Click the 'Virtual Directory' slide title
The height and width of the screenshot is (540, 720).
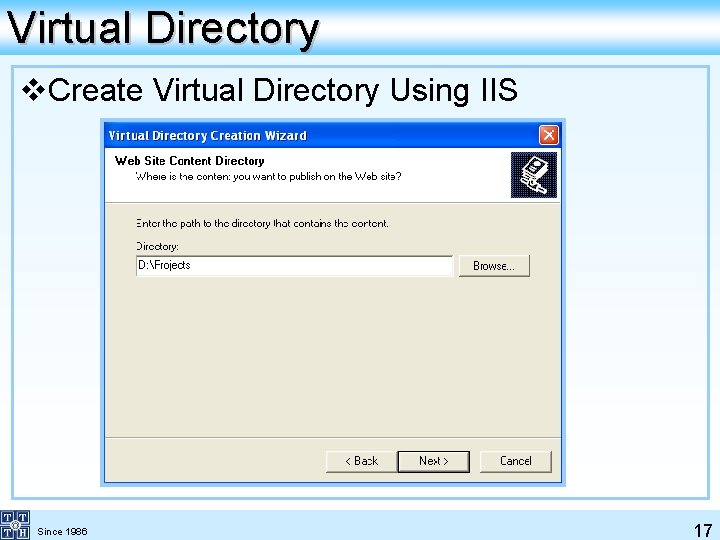point(163,28)
